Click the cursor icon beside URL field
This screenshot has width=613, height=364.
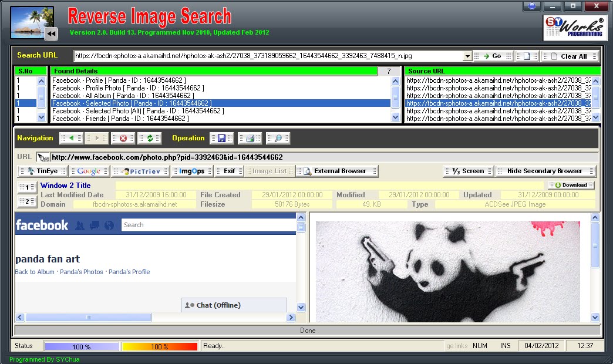pyautogui.click(x=43, y=157)
